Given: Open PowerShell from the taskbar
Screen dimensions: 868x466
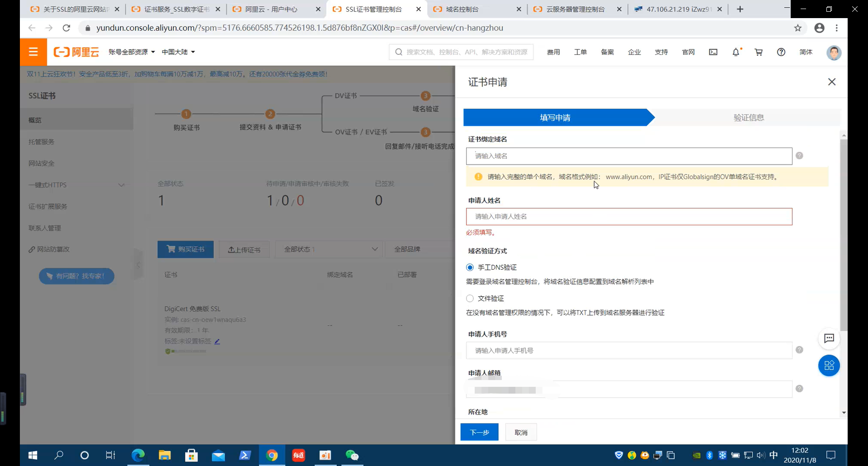Looking at the screenshot, I should click(245, 455).
